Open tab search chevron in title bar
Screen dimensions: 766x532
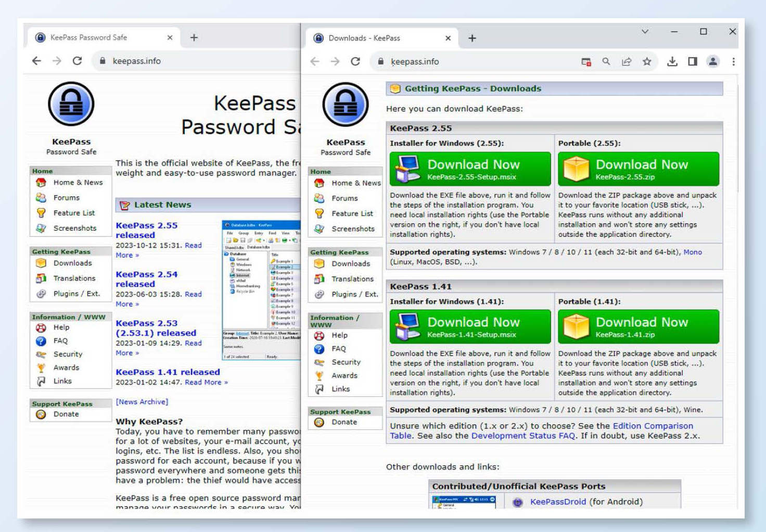pos(645,32)
